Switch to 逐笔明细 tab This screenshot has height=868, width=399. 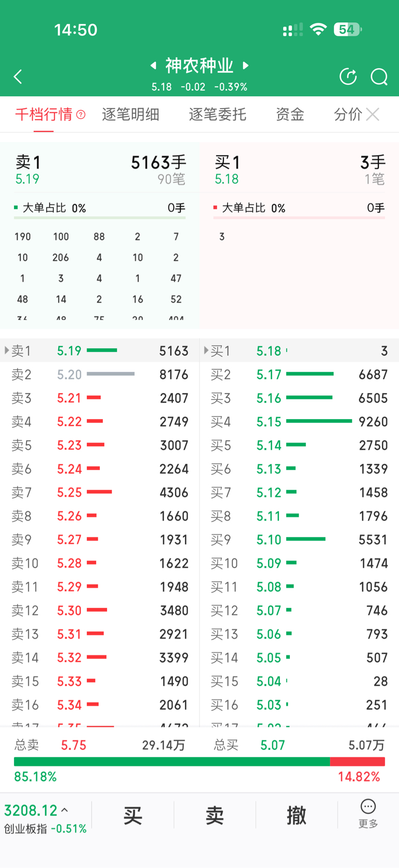coord(130,114)
